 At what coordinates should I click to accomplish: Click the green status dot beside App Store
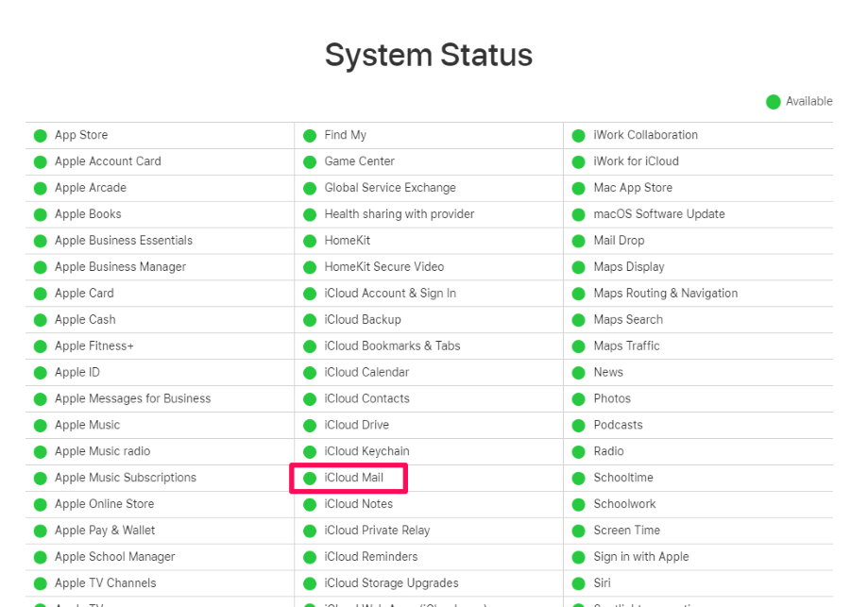(x=41, y=136)
